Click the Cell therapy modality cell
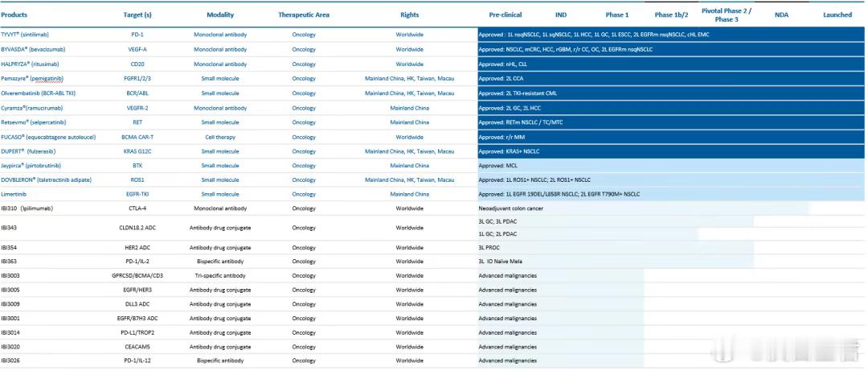 click(220, 137)
